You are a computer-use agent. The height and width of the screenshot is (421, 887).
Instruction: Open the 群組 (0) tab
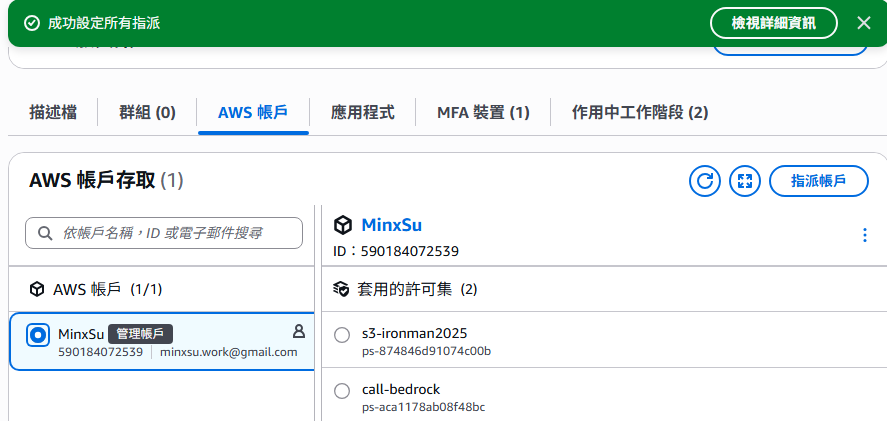coord(147,112)
